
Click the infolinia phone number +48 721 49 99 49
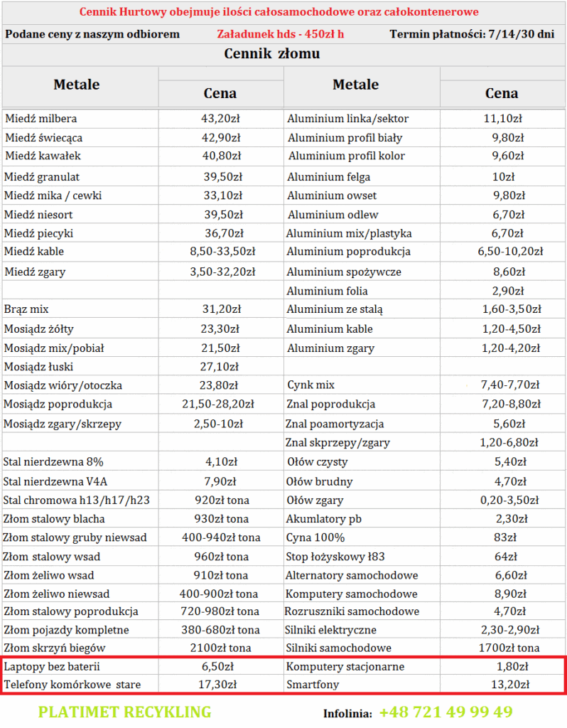point(445,712)
